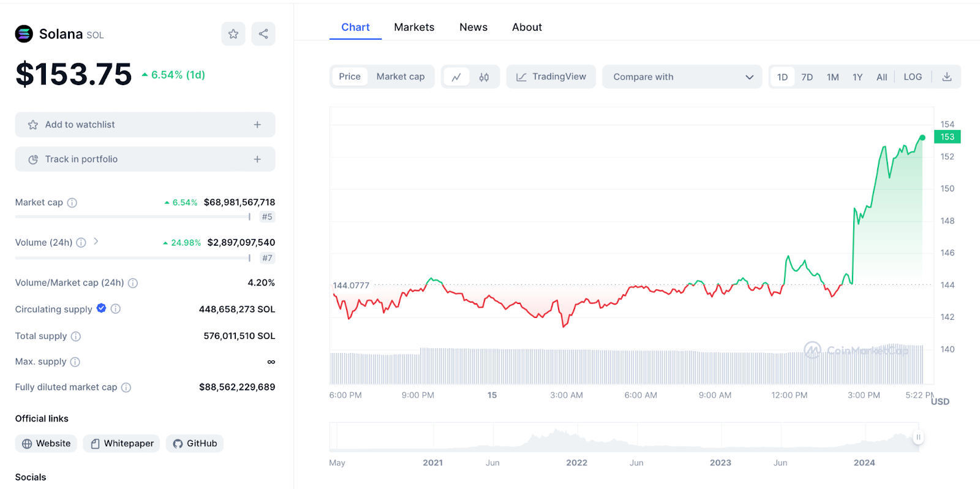Select the line chart type icon

pyautogui.click(x=456, y=77)
